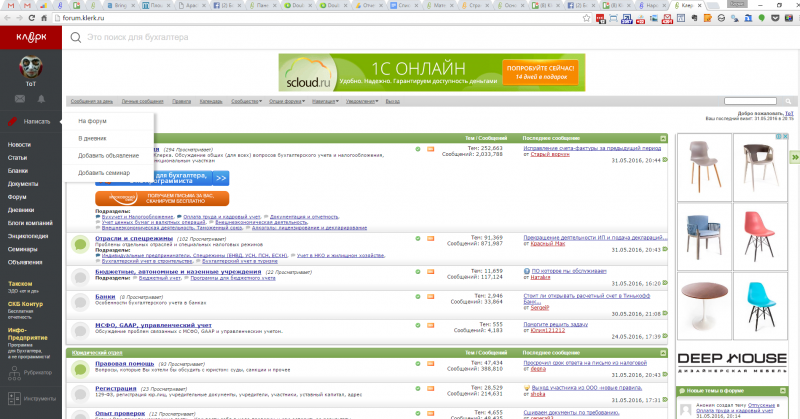800x419 pixels.
Task: Click the magnifier icon in the search bar
Action: [76, 37]
